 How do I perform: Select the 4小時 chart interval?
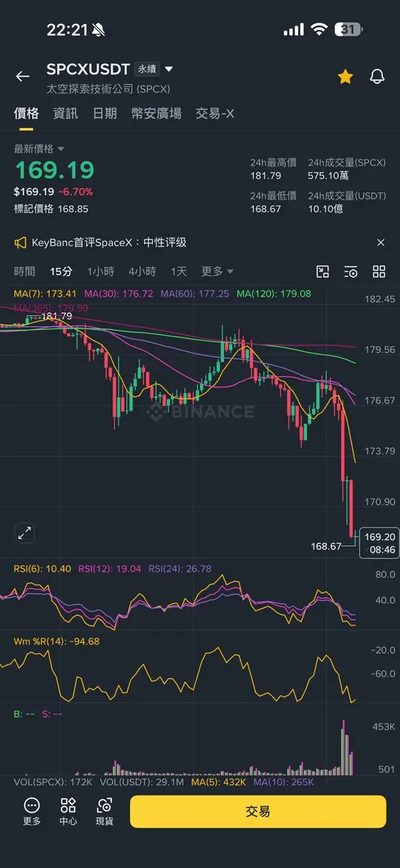[142, 272]
